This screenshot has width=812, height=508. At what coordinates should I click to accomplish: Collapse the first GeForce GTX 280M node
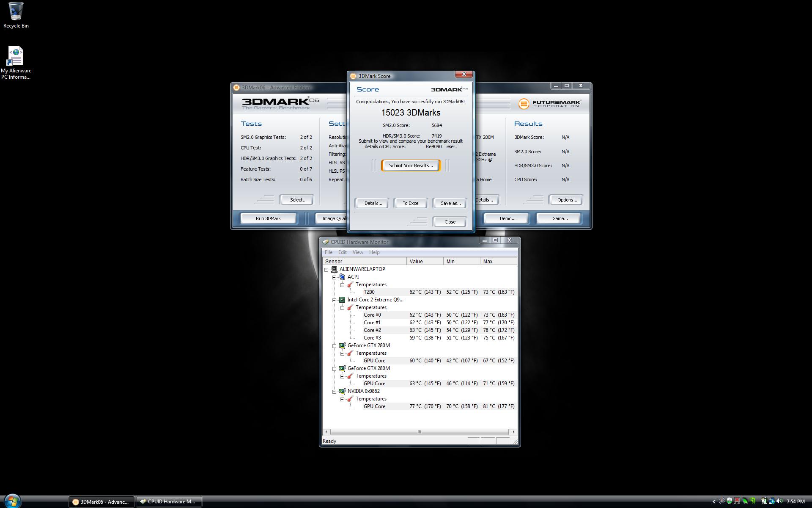click(335, 346)
